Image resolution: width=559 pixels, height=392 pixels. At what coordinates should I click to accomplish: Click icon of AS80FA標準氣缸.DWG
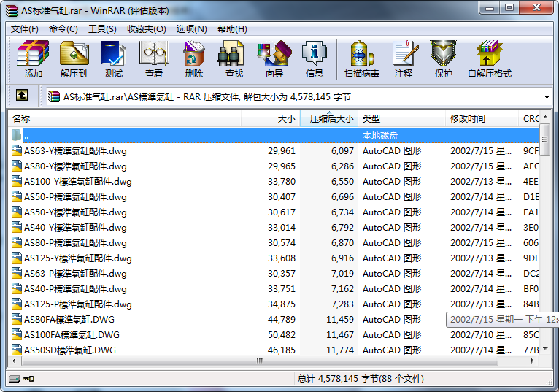16,319
